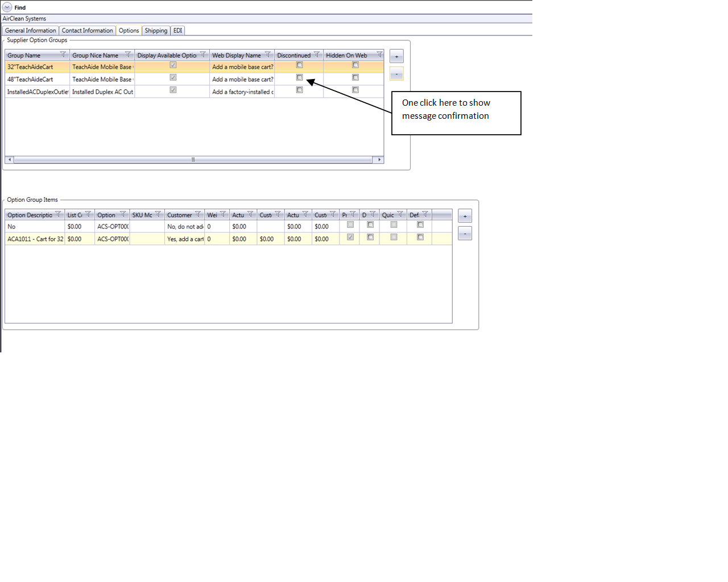Open filter on Group Name column
The width and height of the screenshot is (728, 582).
pos(63,55)
